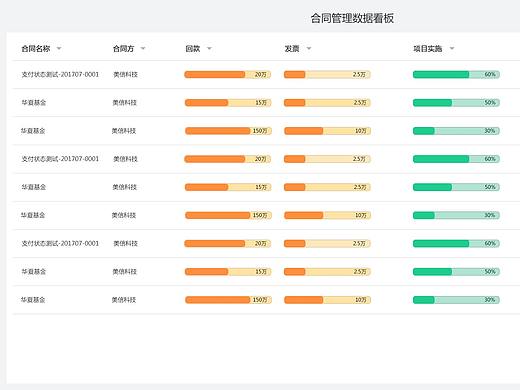Click the 150万 回款 bar in third row
Screen dimensions: 520x390
click(x=228, y=131)
